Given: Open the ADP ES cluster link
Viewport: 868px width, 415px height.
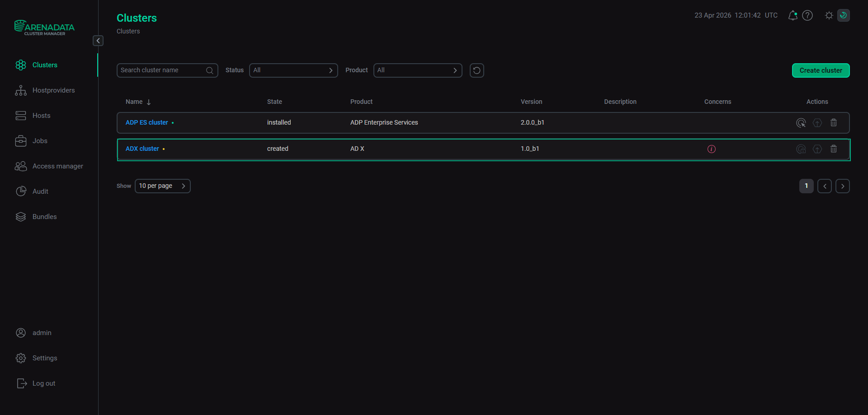Looking at the screenshot, I should 147,123.
